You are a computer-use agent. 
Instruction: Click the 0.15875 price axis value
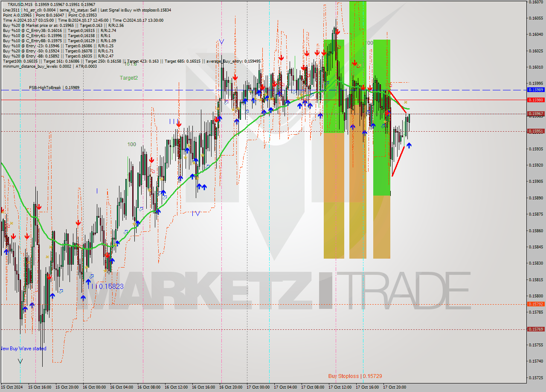536,214
